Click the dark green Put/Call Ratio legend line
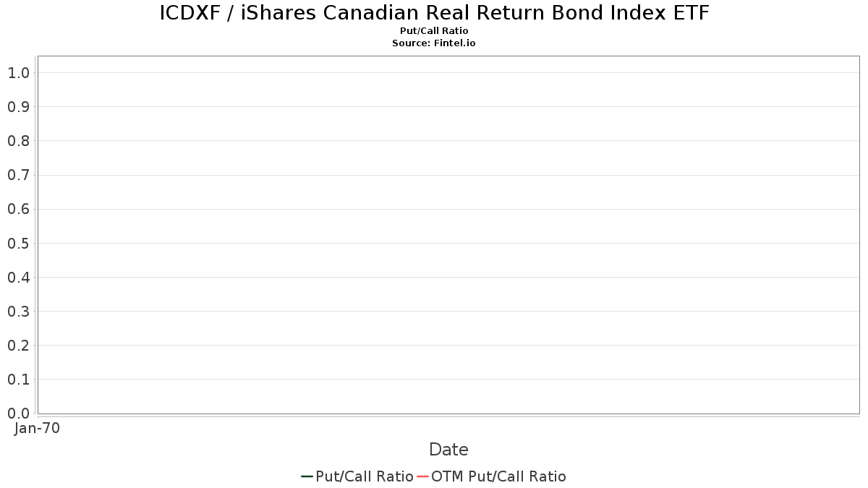The width and height of the screenshot is (868, 488). tap(307, 476)
